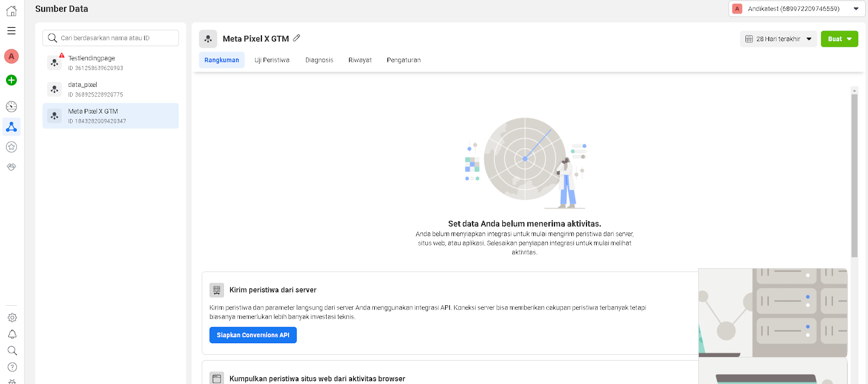868x384 pixels.
Task: Open the overview gauge icon
Action: [11, 106]
